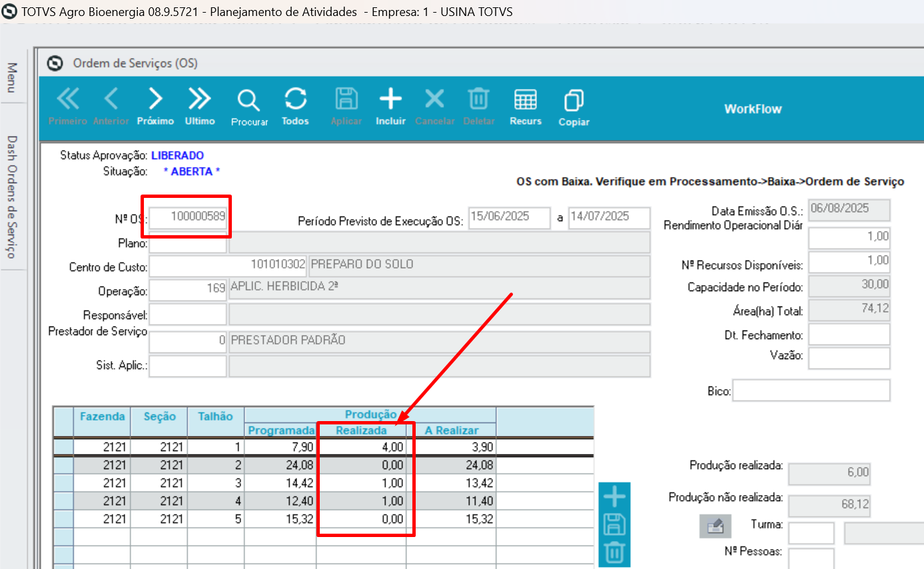Open the Menu side tab
This screenshot has width=924, height=569.
tap(12, 77)
